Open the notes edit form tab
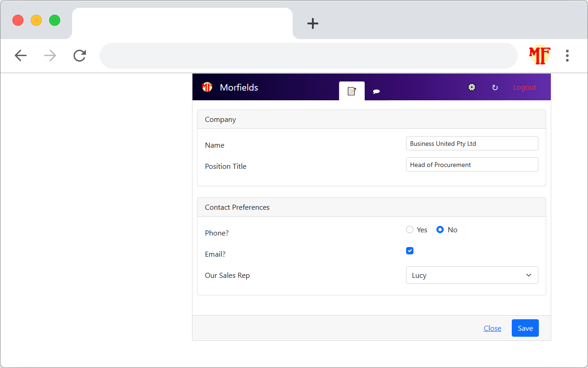Screen dimensions: 588x368 [352, 91]
